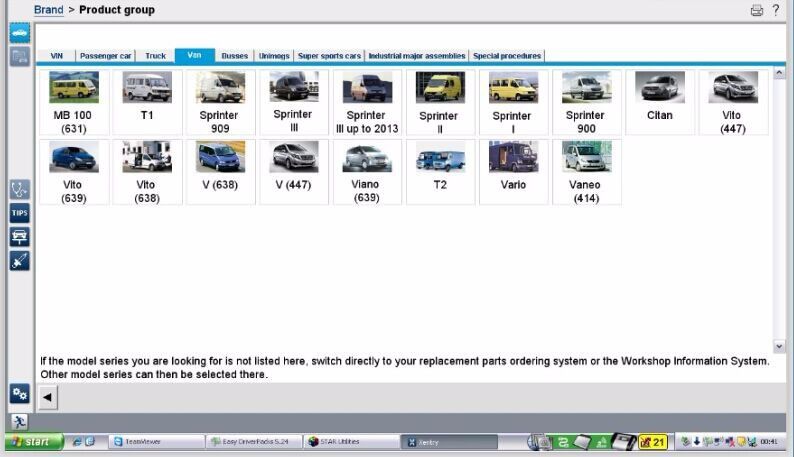Click the vehicle on lift sidebar icon

pyautogui.click(x=20, y=237)
